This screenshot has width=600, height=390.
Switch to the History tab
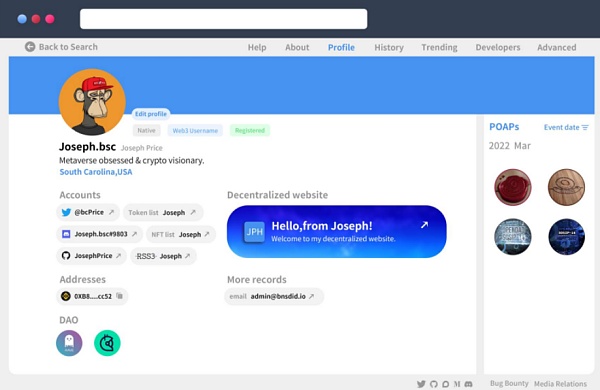pyautogui.click(x=389, y=47)
